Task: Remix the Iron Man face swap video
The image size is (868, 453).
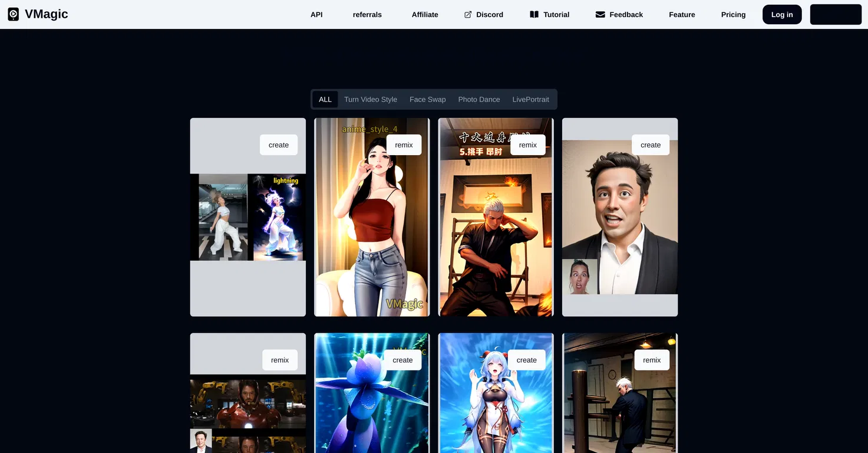Action: point(279,360)
